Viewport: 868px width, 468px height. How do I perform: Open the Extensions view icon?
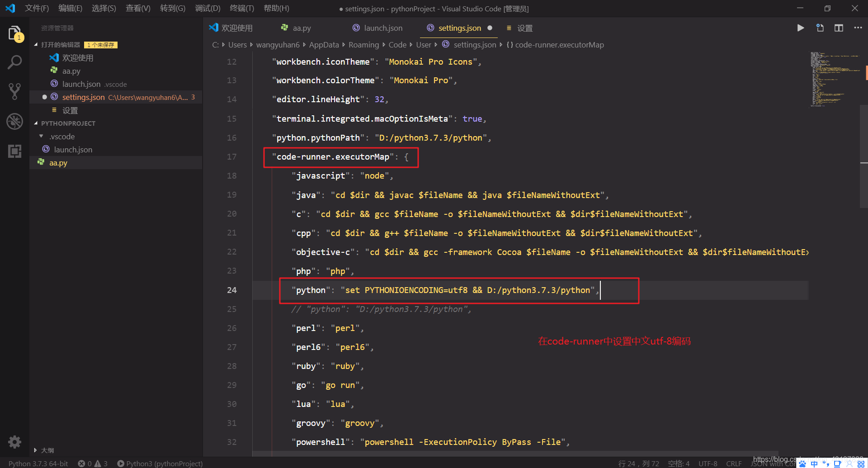point(14,151)
